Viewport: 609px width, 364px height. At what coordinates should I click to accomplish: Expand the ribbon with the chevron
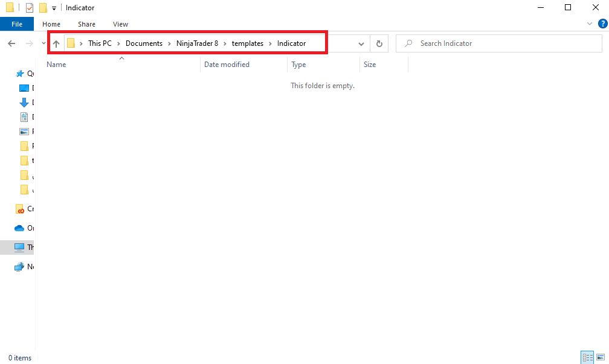(590, 24)
